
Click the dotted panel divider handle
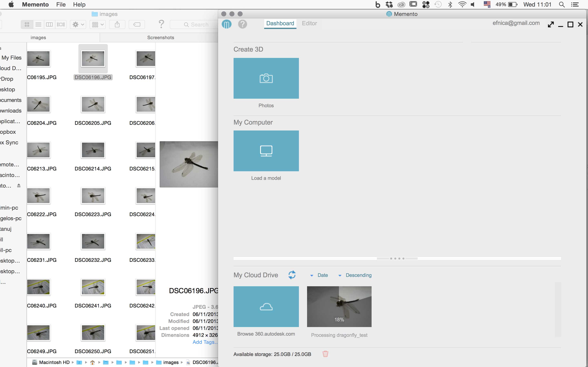[x=397, y=259]
